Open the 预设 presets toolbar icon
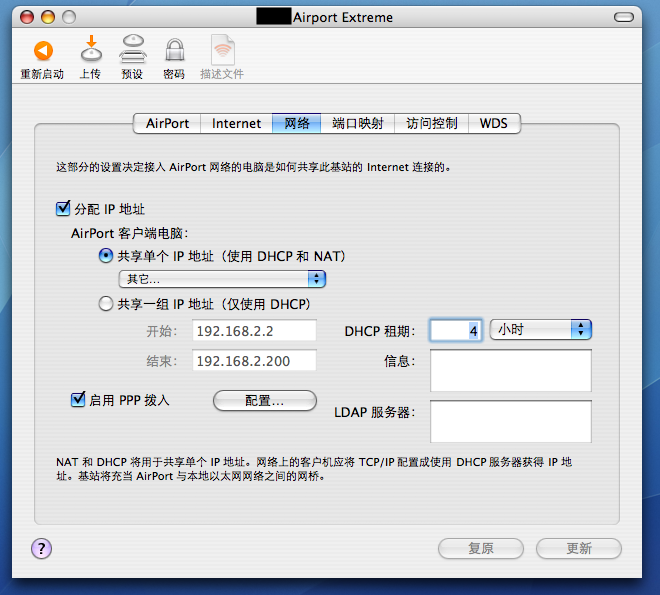660x595 pixels. pyautogui.click(x=133, y=48)
